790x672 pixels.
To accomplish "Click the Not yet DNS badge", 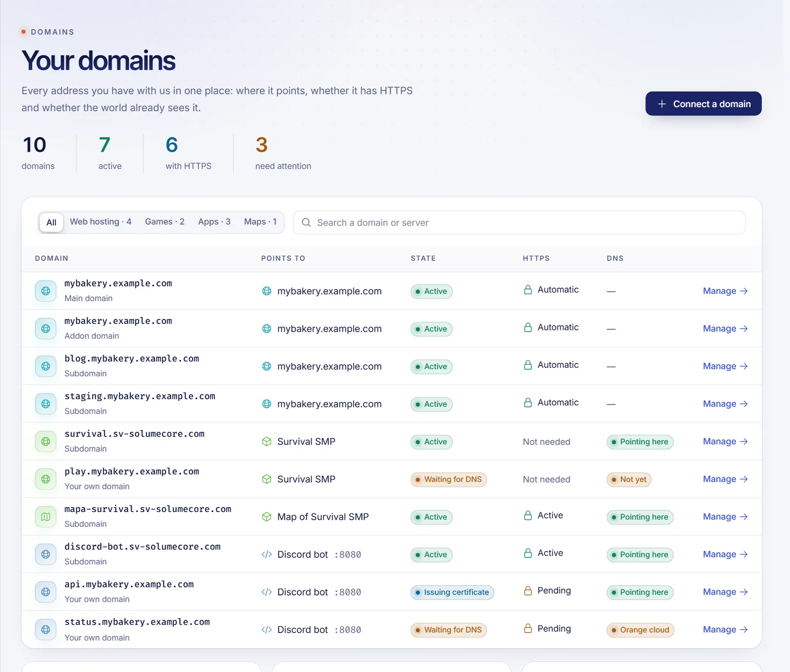I will click(629, 479).
